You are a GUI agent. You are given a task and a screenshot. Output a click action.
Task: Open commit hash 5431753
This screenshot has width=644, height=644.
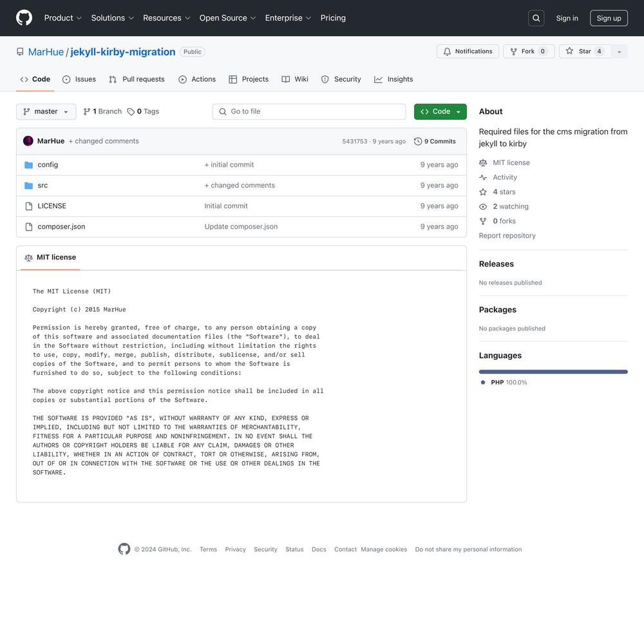click(x=355, y=141)
